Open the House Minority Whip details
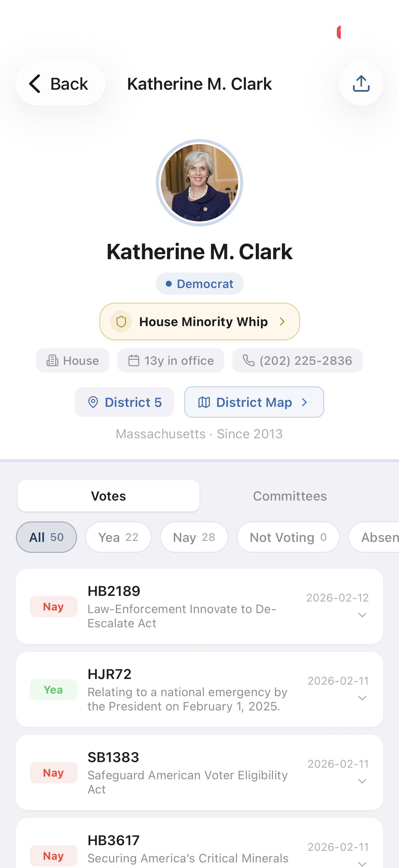Image resolution: width=399 pixels, height=868 pixels. click(x=199, y=322)
